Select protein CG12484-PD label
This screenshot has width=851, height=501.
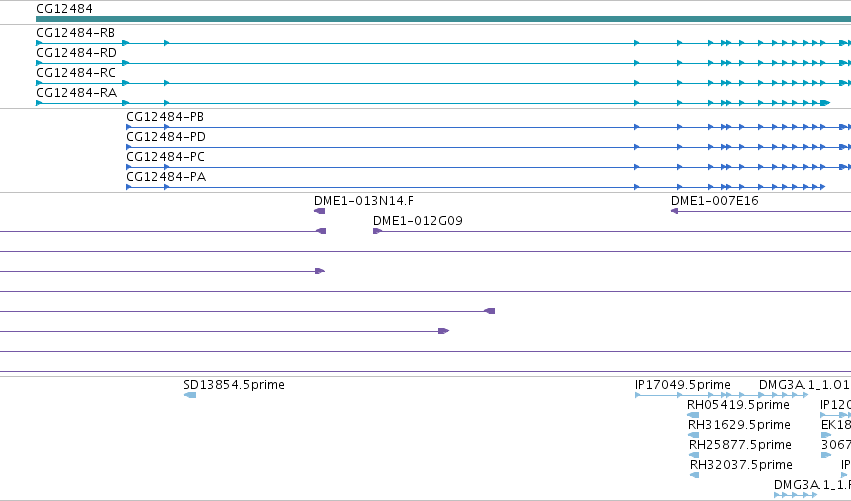click(x=166, y=137)
